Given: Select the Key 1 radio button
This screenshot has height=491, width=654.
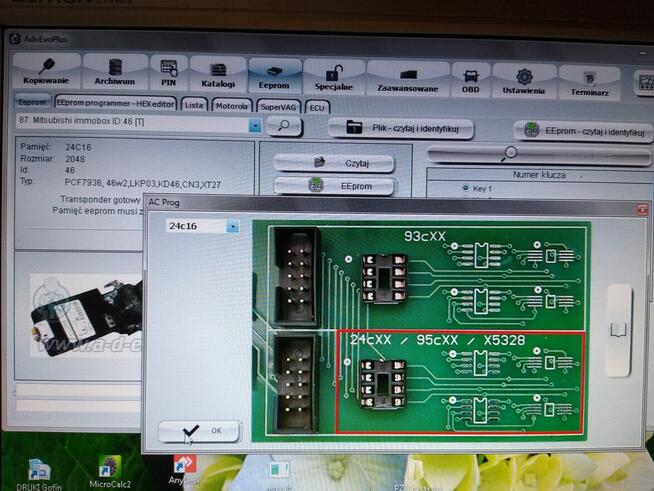Looking at the screenshot, I should [x=466, y=188].
